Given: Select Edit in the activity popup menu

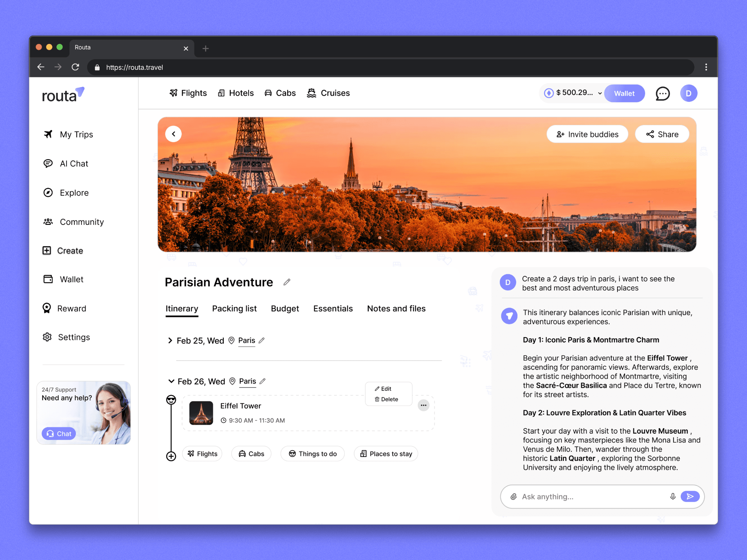Looking at the screenshot, I should click(383, 389).
